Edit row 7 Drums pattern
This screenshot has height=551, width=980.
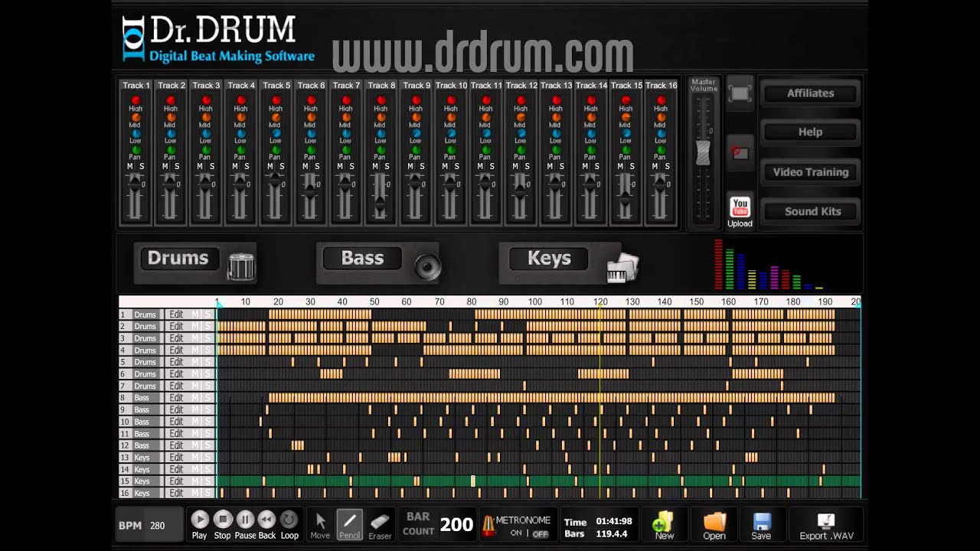coord(176,386)
